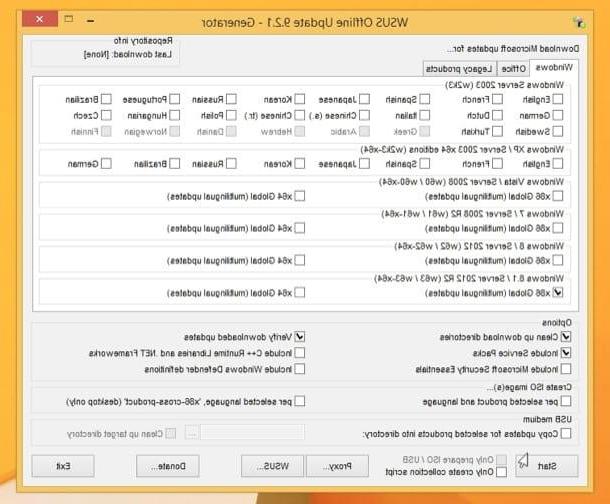Close the WSUS Offline Update Generator window
The width and height of the screenshot is (610, 504).
(x=40, y=19)
